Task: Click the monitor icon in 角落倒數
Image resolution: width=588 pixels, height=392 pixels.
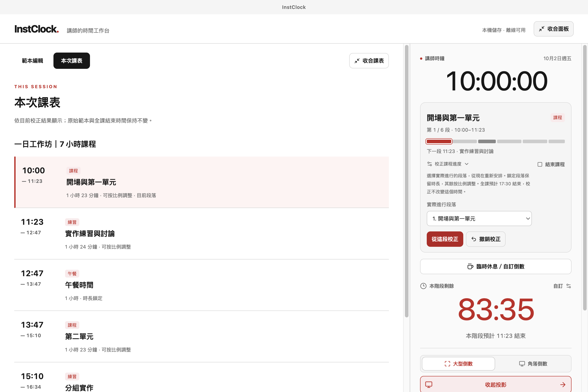Action: (x=522, y=364)
